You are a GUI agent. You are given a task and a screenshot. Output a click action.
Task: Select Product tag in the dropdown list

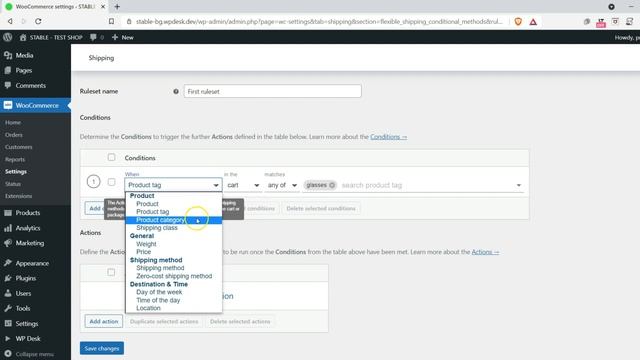(153, 211)
